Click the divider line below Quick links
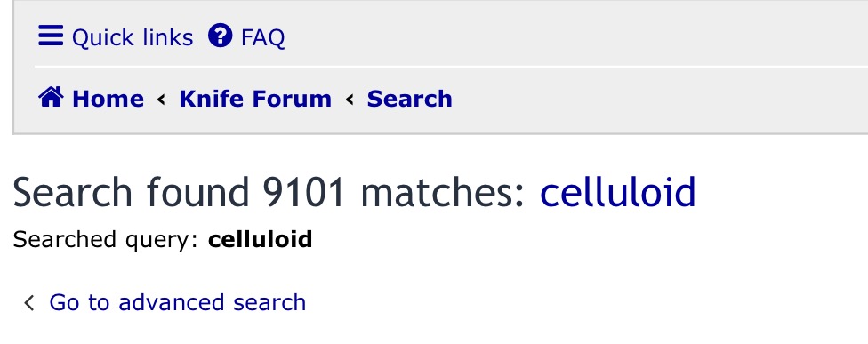The width and height of the screenshot is (868, 344). [451, 67]
